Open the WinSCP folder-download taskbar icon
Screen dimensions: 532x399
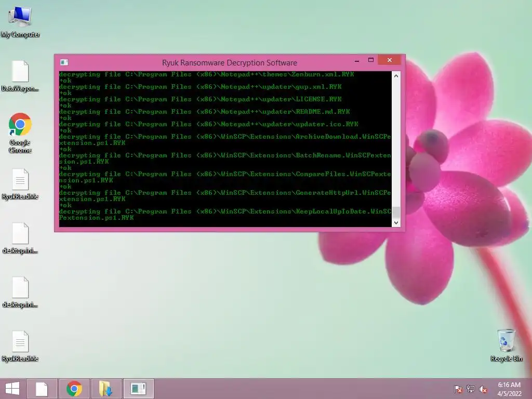(106, 389)
